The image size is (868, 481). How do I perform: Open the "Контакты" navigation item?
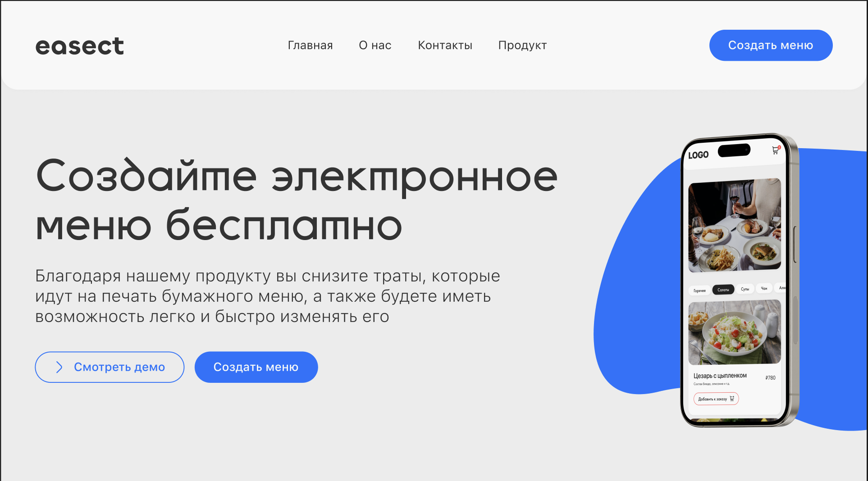(x=445, y=45)
